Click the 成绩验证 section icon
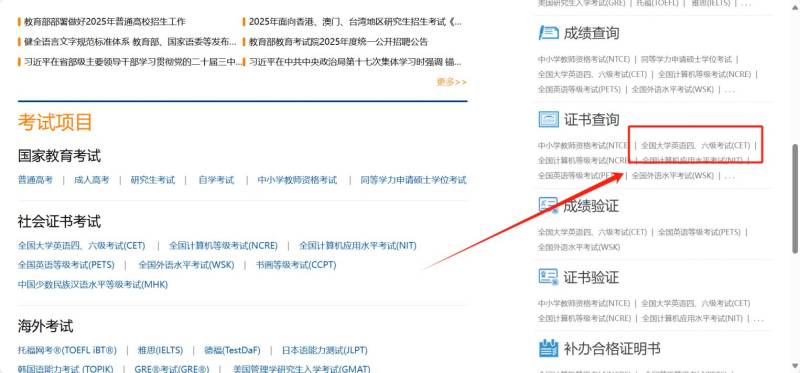The height and width of the screenshot is (373, 800). coord(549,206)
